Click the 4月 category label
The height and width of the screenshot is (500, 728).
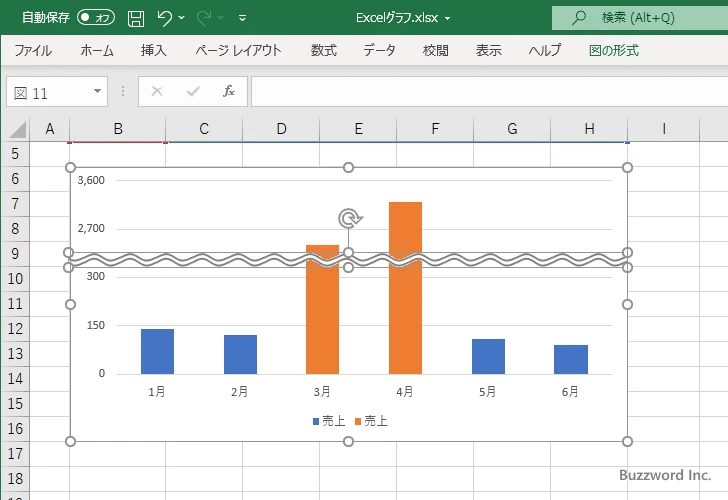click(x=405, y=392)
